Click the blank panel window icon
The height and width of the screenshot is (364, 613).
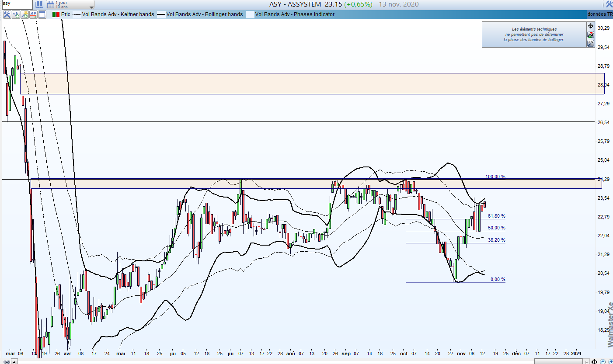42,14
